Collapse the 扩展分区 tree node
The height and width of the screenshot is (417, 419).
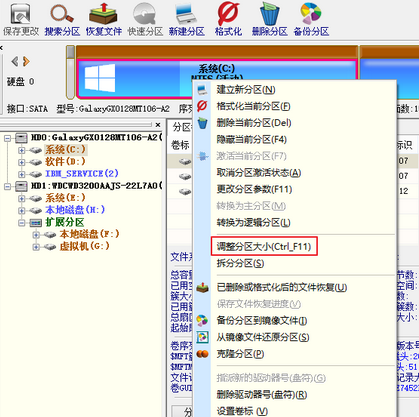(x=22, y=223)
